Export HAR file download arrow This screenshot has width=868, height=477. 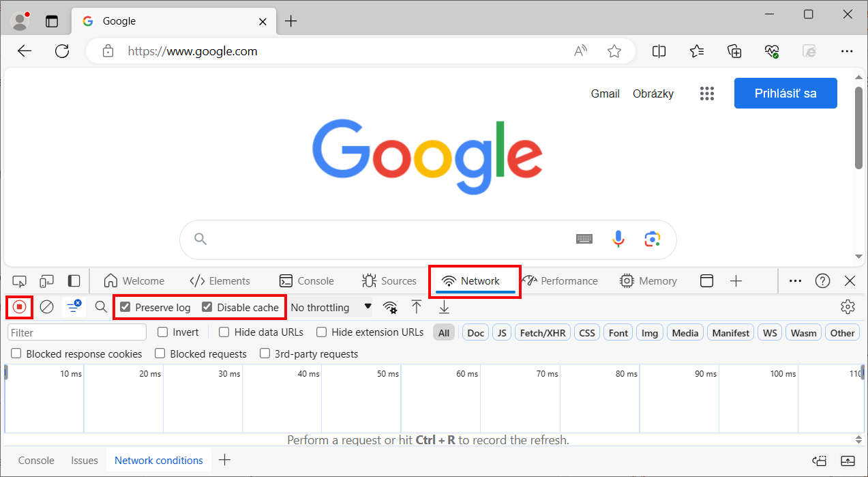point(444,307)
